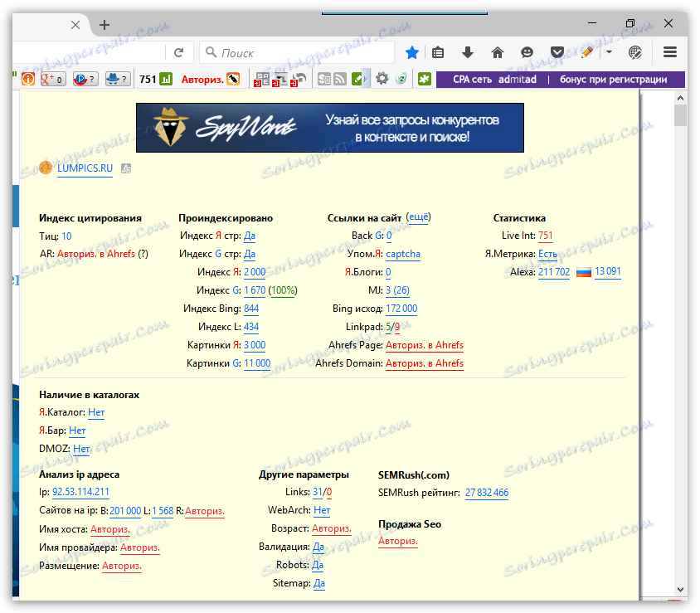Save page with the Pocket icon

[557, 53]
